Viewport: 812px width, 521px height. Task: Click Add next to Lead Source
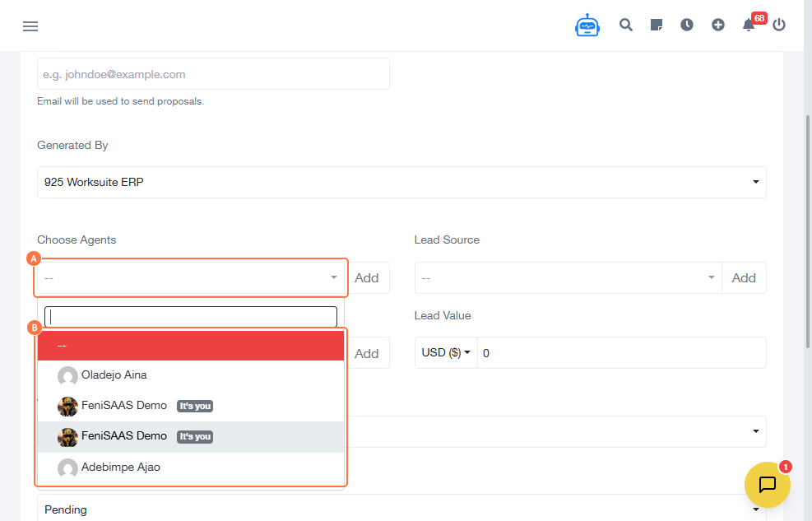tap(744, 278)
